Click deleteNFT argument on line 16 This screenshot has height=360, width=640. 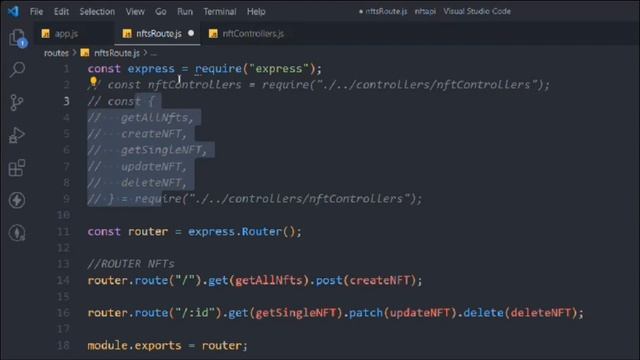[x=540, y=313]
